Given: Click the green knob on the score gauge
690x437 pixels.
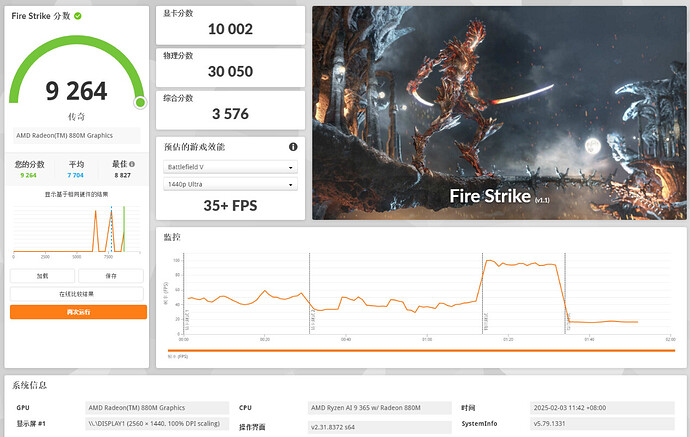Looking at the screenshot, I should click(140, 103).
